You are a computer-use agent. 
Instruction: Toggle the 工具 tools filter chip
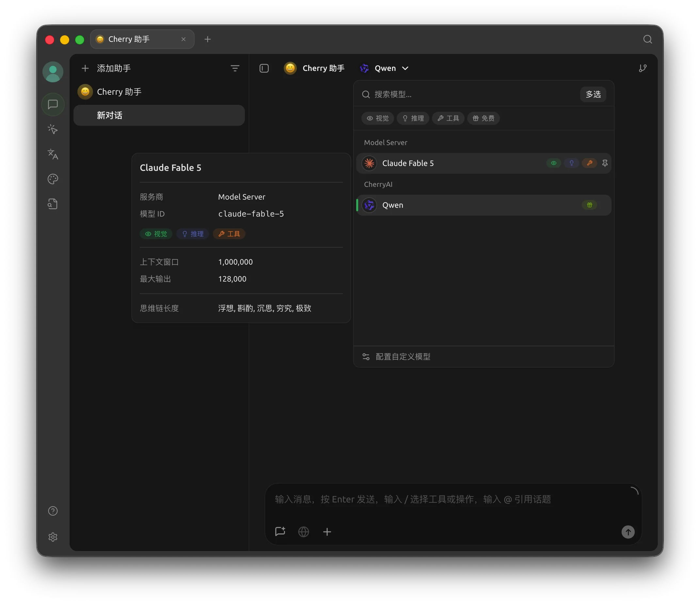tap(448, 118)
